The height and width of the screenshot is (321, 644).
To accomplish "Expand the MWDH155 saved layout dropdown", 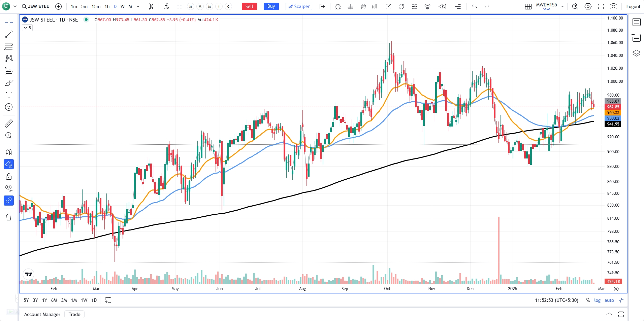I will [562, 6].
